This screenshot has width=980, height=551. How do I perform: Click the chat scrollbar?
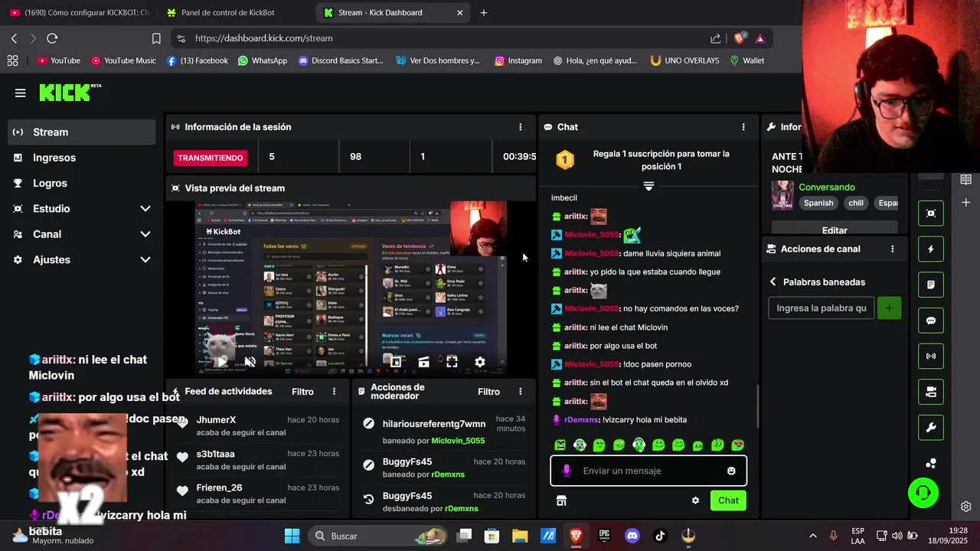pos(757,406)
